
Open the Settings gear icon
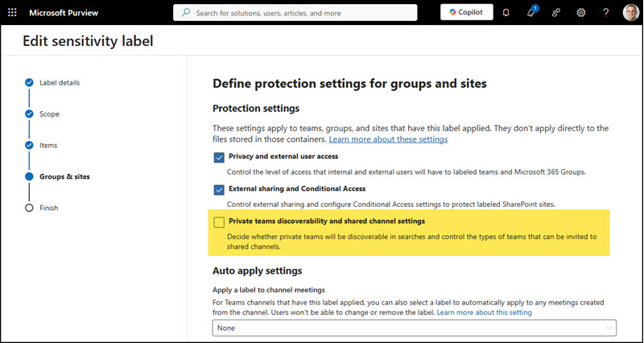click(x=580, y=13)
